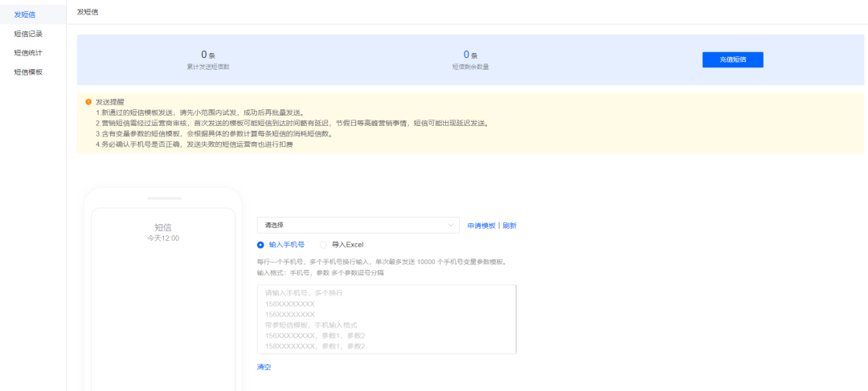This screenshot has width=868, height=391.
Task: Click the 0条 remaining SMS count
Action: pyautogui.click(x=470, y=55)
